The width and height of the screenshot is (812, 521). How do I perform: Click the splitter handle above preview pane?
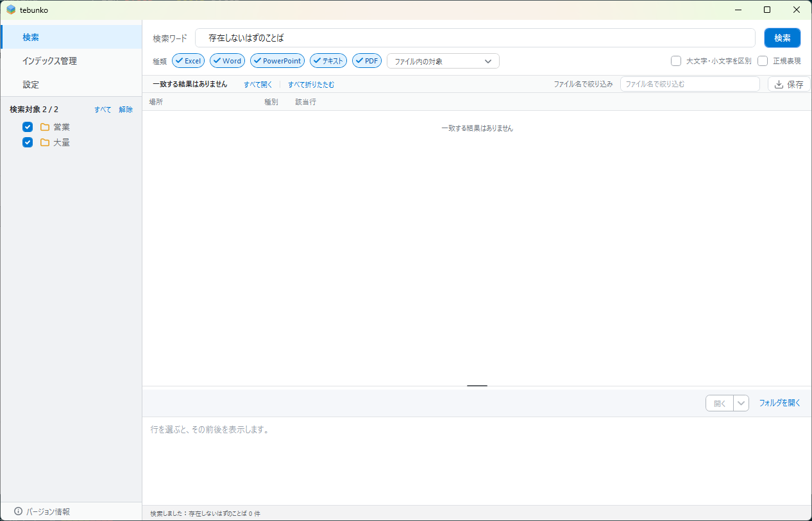coord(477,386)
